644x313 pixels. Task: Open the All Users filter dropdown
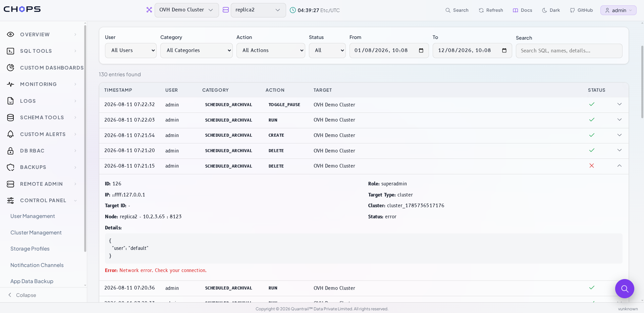point(131,50)
